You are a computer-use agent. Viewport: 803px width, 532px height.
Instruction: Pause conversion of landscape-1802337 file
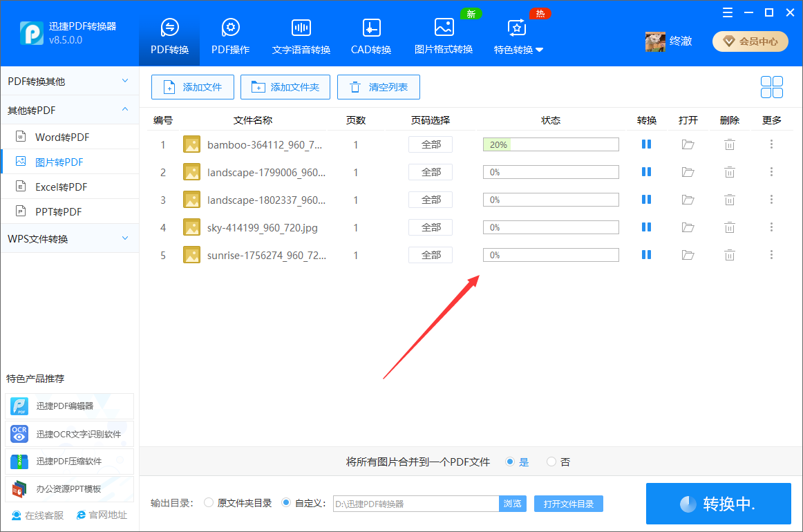point(646,200)
